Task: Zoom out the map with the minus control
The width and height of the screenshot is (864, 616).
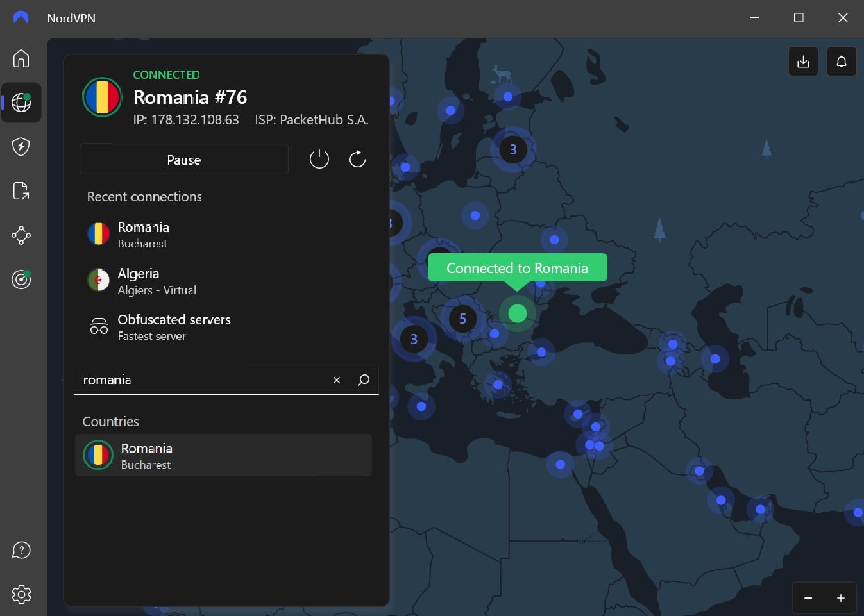Action: 808,598
